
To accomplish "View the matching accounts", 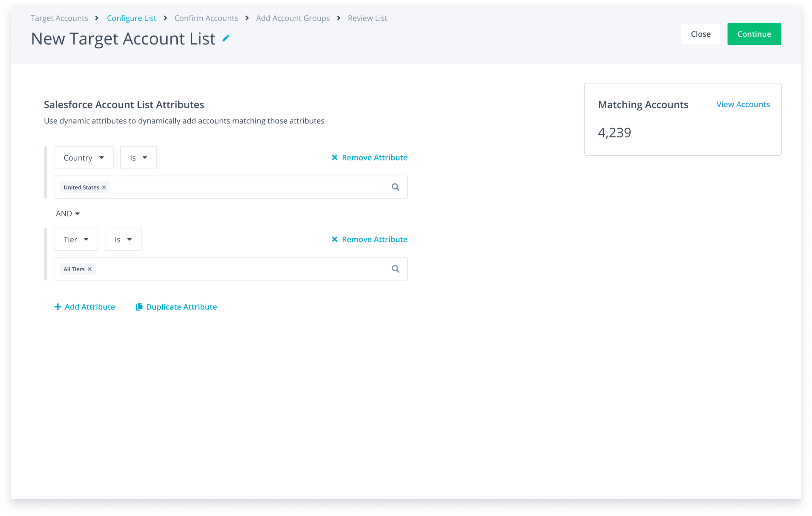I will (743, 105).
